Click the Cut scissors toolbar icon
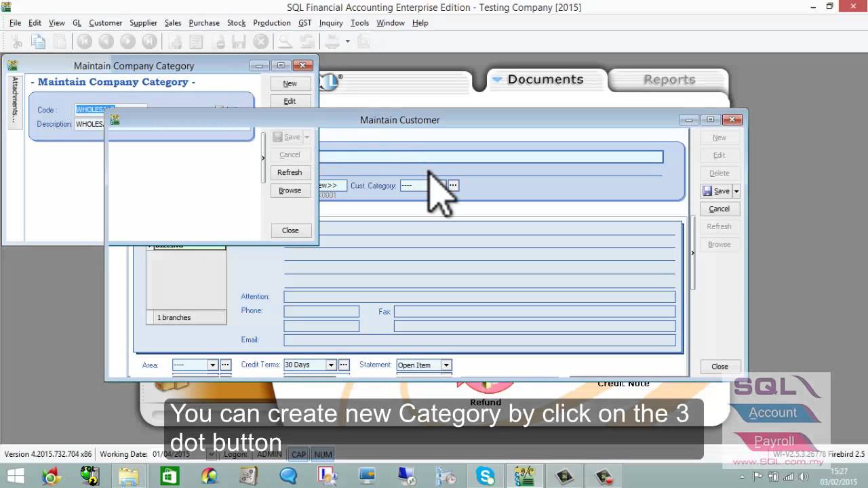The height and width of the screenshot is (488, 868). [17, 41]
